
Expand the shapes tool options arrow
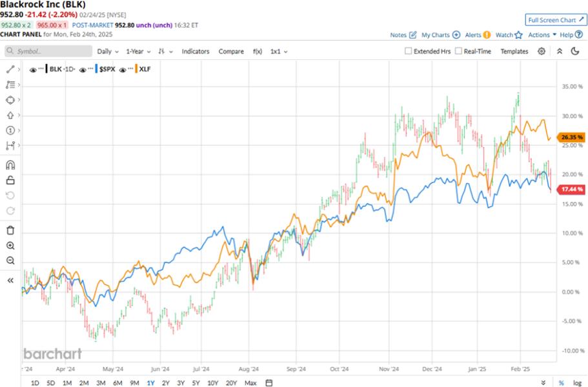pos(19,100)
